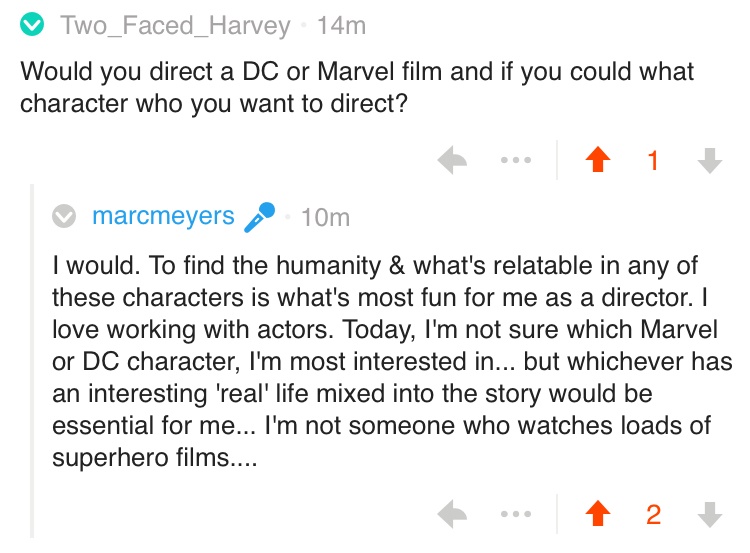
Task: Downvote Two_Faced_Harvey's comment
Action: click(x=710, y=161)
